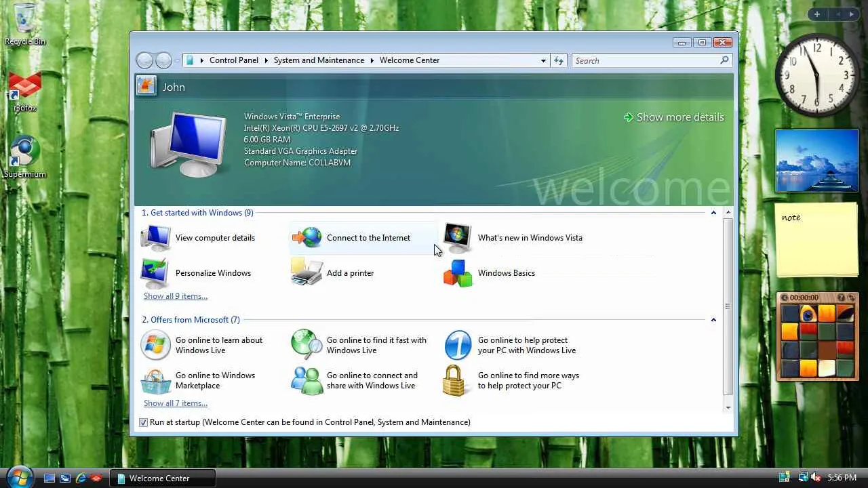
Task: Click the connect and share people icon
Action: [307, 380]
